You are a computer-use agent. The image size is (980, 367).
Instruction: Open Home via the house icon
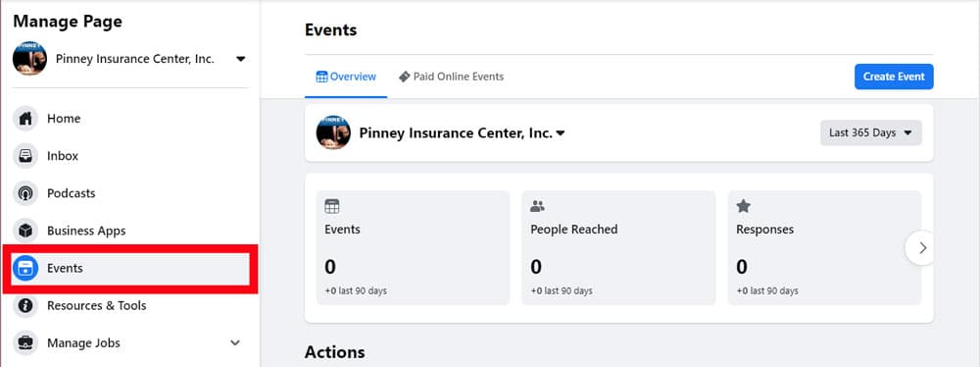click(x=25, y=119)
